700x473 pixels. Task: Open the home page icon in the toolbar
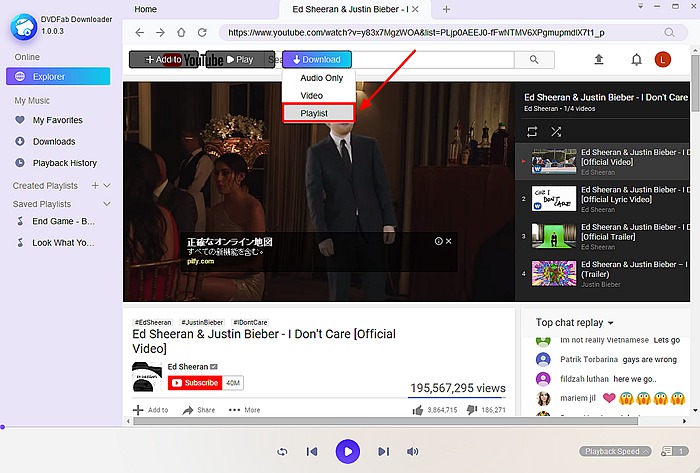pos(181,33)
